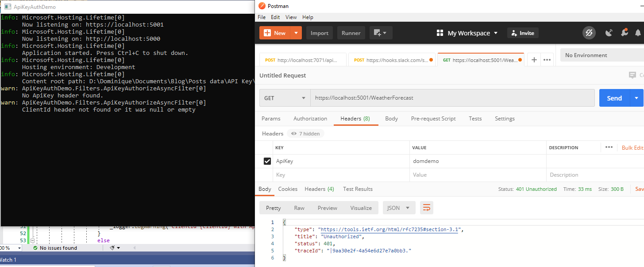Open the response Cookies tab
Viewport: 644px width, 267px height.
pyautogui.click(x=288, y=189)
